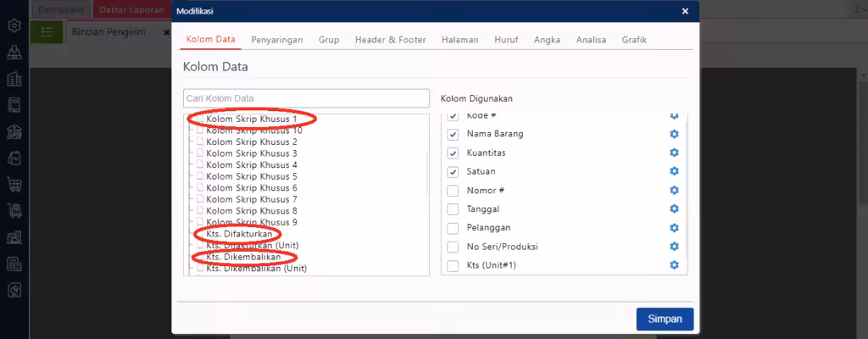Open settings gear for Kuantitas column
Viewport: 868px width, 339px height.
[674, 153]
